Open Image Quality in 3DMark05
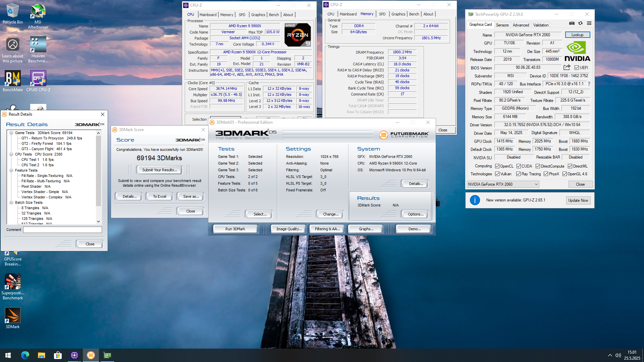Screen dimensions: 644x362 (x=289, y=229)
